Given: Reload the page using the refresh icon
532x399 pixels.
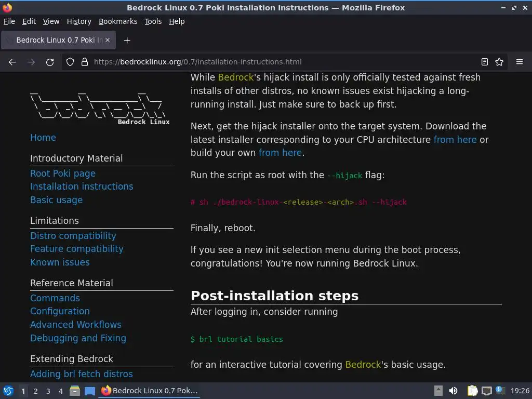Looking at the screenshot, I should [50, 62].
